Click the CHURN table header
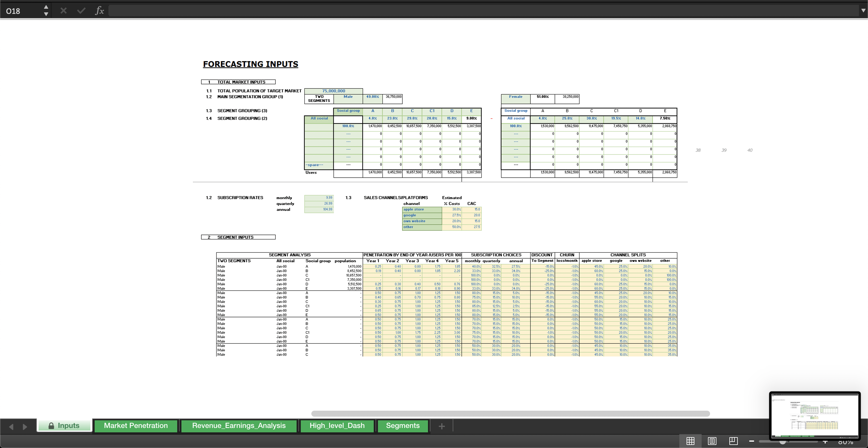The image size is (868, 448). 567,255
